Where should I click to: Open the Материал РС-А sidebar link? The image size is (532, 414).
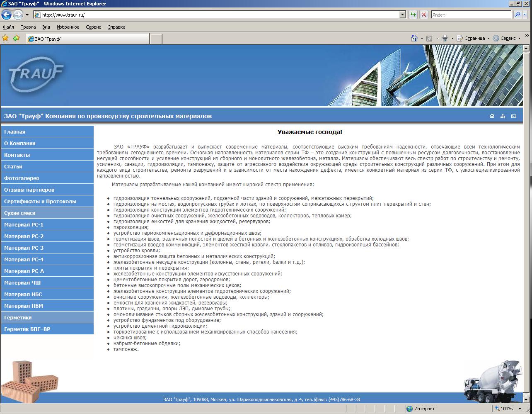click(47, 271)
